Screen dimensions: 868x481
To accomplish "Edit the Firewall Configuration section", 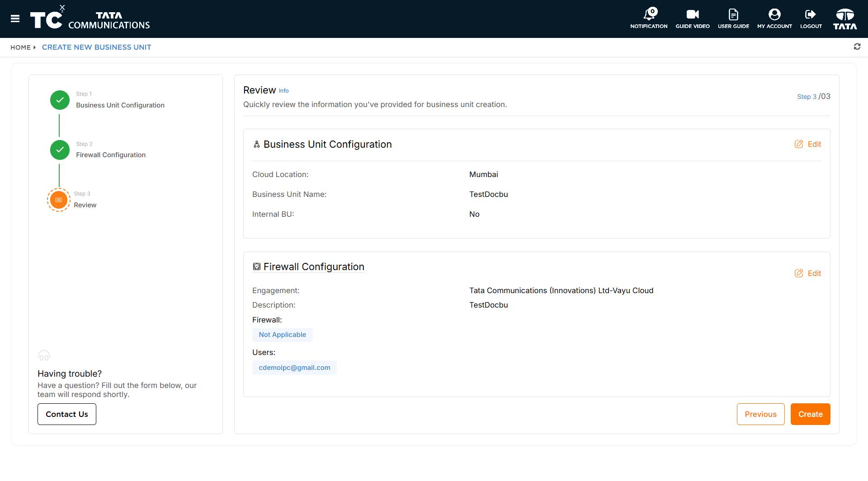I will click(x=808, y=273).
